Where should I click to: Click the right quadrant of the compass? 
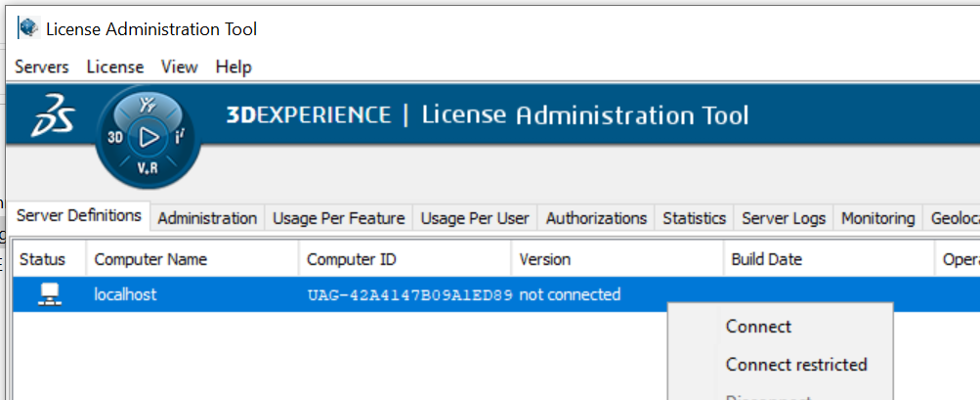180,137
